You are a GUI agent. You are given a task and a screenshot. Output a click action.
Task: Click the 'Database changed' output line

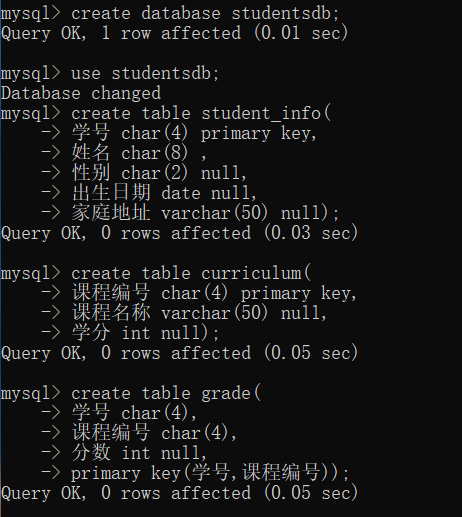pos(81,93)
